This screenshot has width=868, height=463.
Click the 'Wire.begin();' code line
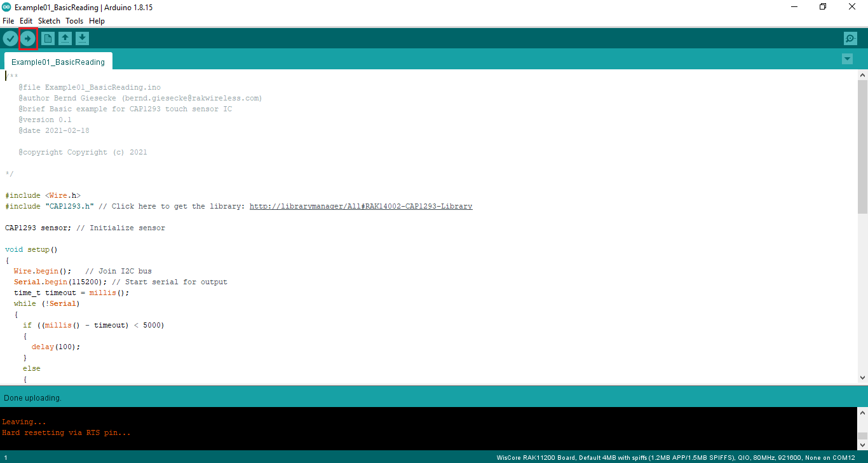83,271
